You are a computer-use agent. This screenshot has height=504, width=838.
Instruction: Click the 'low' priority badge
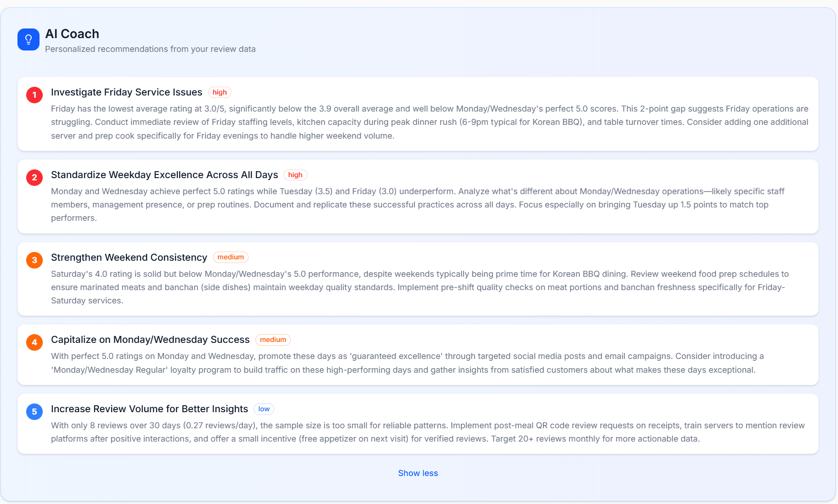click(x=264, y=409)
